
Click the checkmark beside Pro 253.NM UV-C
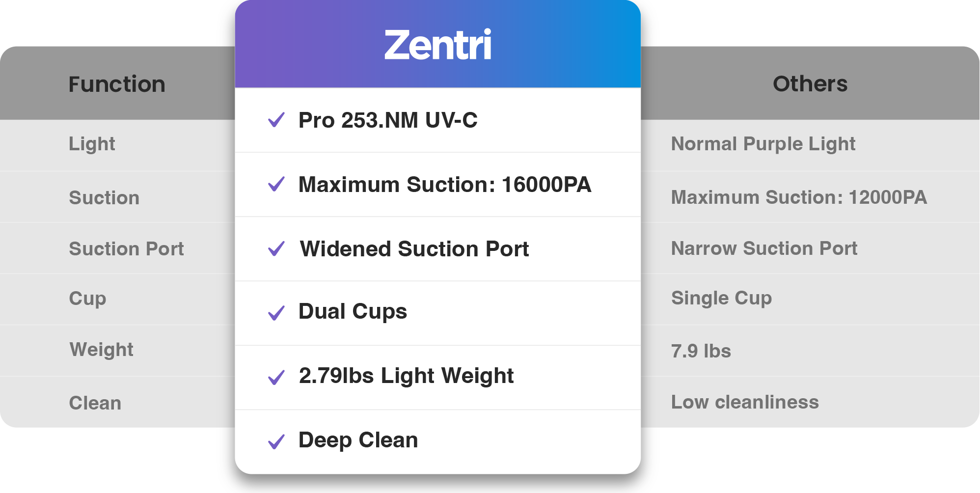tap(276, 120)
